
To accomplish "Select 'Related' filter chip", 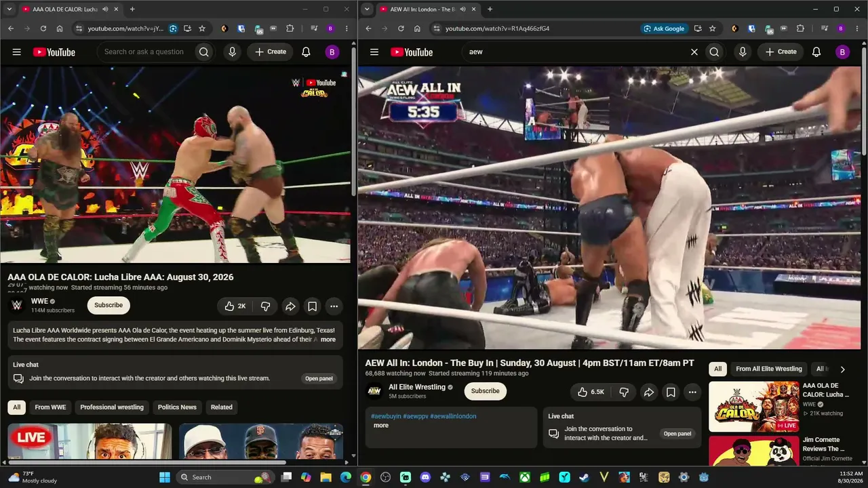I will click(222, 407).
